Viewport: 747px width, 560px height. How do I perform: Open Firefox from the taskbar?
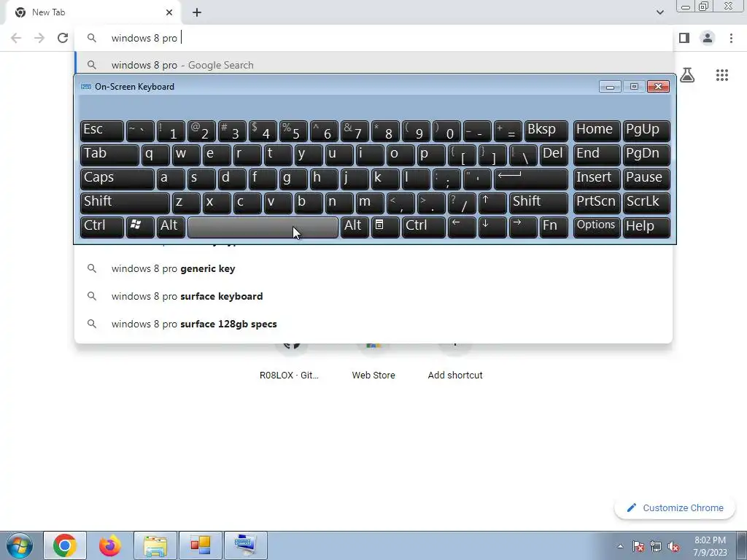click(110, 545)
